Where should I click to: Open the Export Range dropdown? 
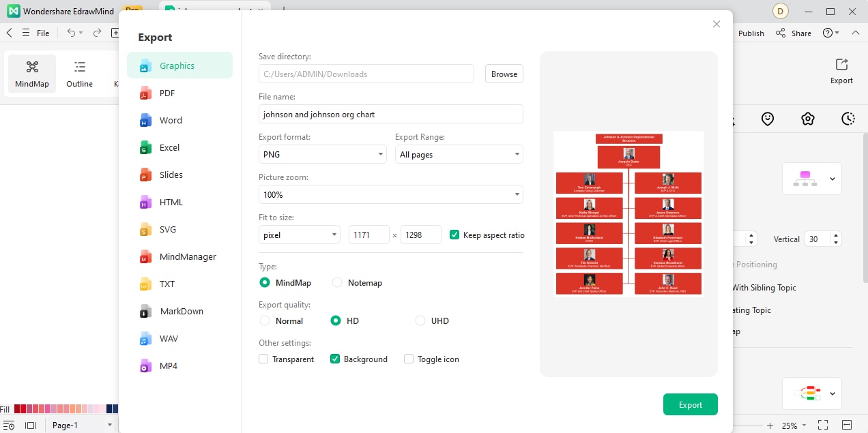[459, 154]
